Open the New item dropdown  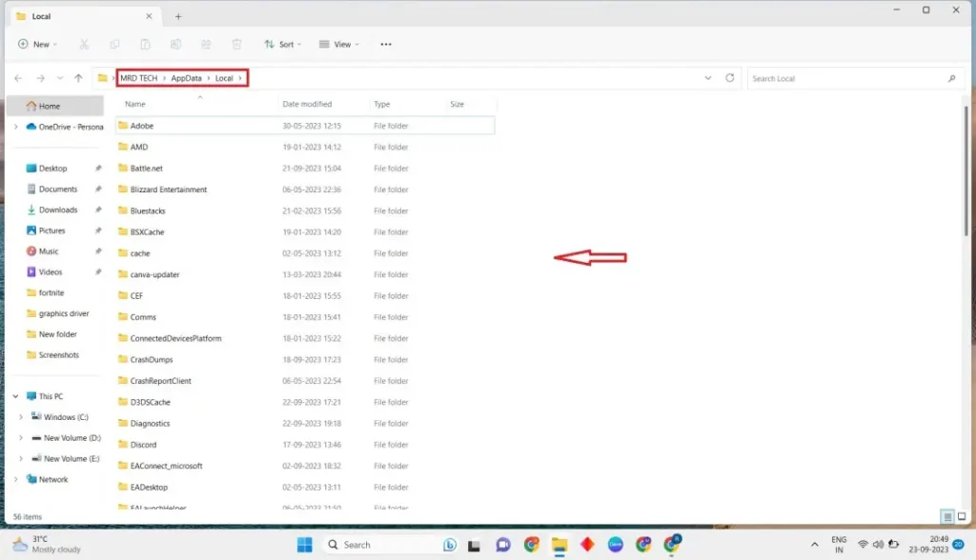click(x=38, y=44)
